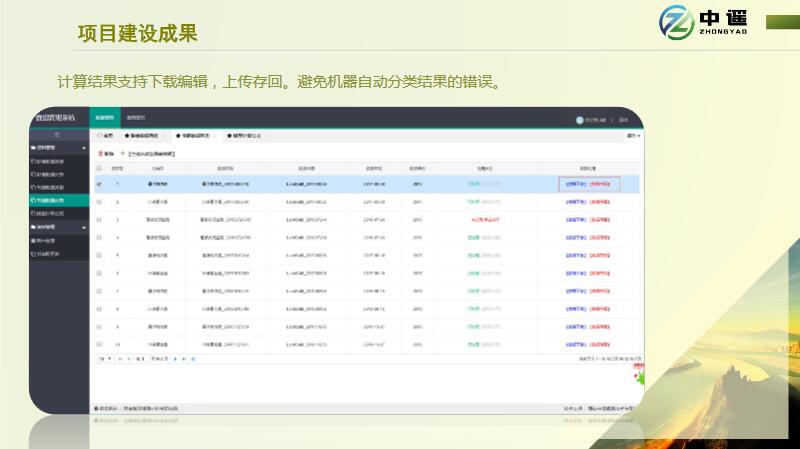Click the page number input in pagination
This screenshot has height=449, width=800.
140,357
